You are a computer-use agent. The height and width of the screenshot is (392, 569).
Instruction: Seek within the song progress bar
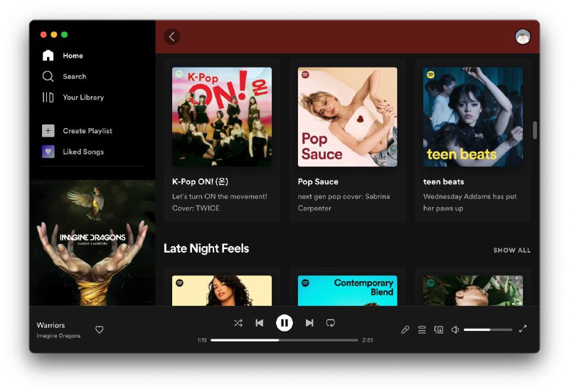coord(284,340)
